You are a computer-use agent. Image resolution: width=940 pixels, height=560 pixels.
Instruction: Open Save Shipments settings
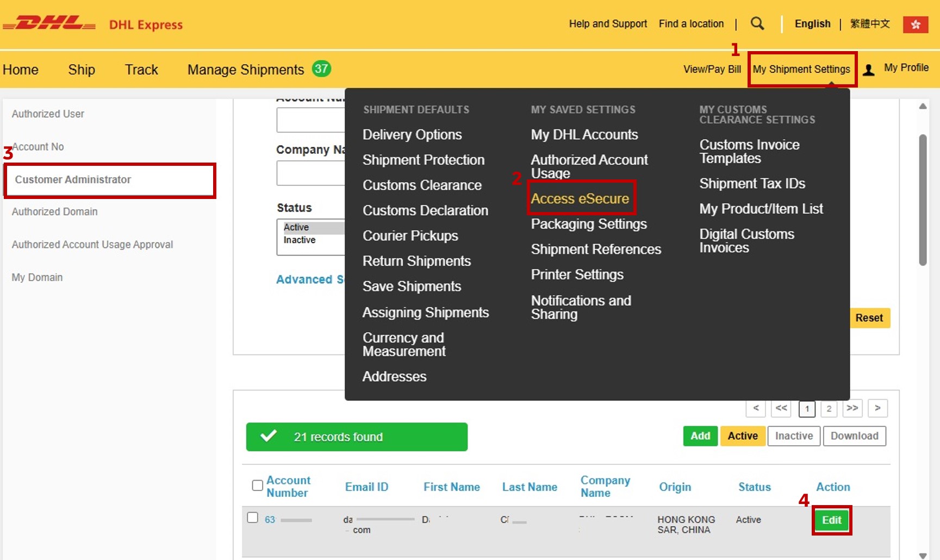click(412, 287)
